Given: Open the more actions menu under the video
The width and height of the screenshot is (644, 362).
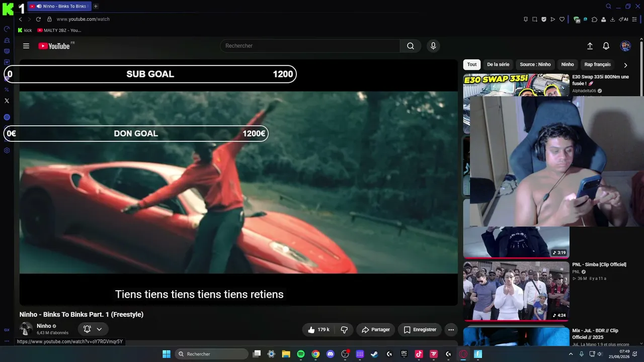Looking at the screenshot, I should [x=451, y=330].
